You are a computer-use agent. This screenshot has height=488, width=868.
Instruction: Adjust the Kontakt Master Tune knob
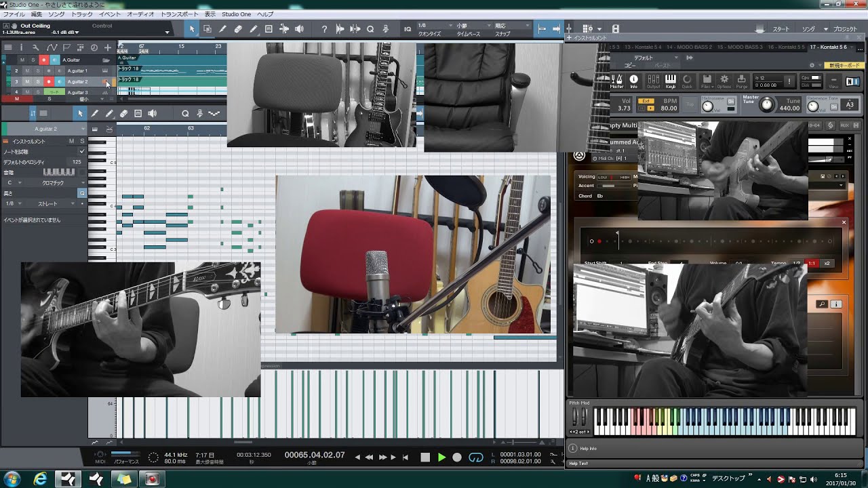point(767,104)
